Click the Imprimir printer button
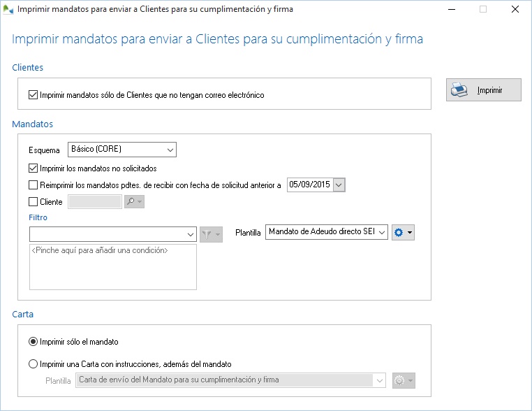 [483, 90]
